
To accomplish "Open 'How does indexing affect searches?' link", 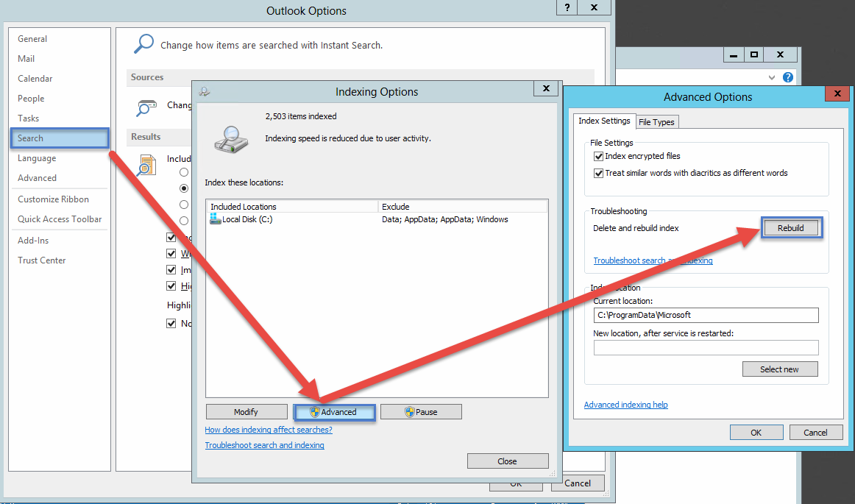I will (x=269, y=430).
